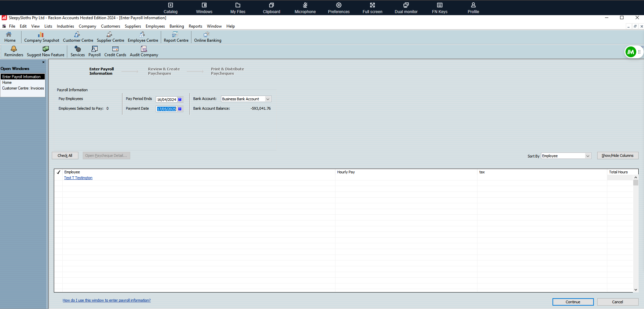This screenshot has width=644, height=309.
Task: Open Payroll toolbar icon
Action: pos(95,52)
